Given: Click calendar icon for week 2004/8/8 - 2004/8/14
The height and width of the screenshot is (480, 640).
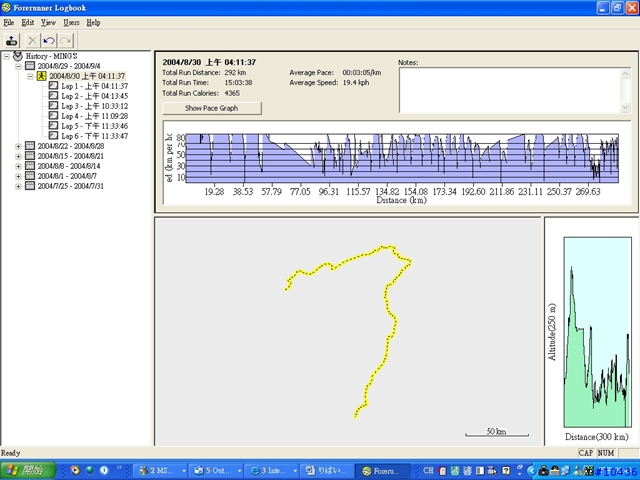Looking at the screenshot, I should click(x=30, y=166).
